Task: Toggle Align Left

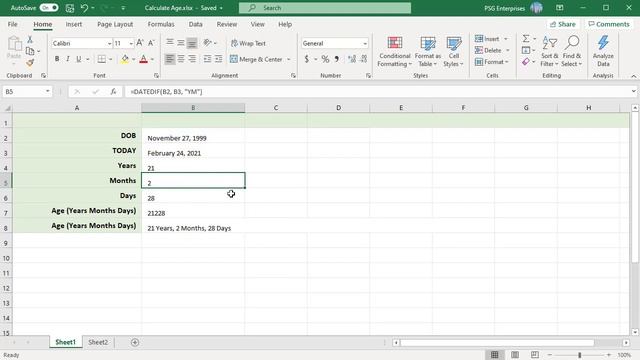Action: coord(170,59)
